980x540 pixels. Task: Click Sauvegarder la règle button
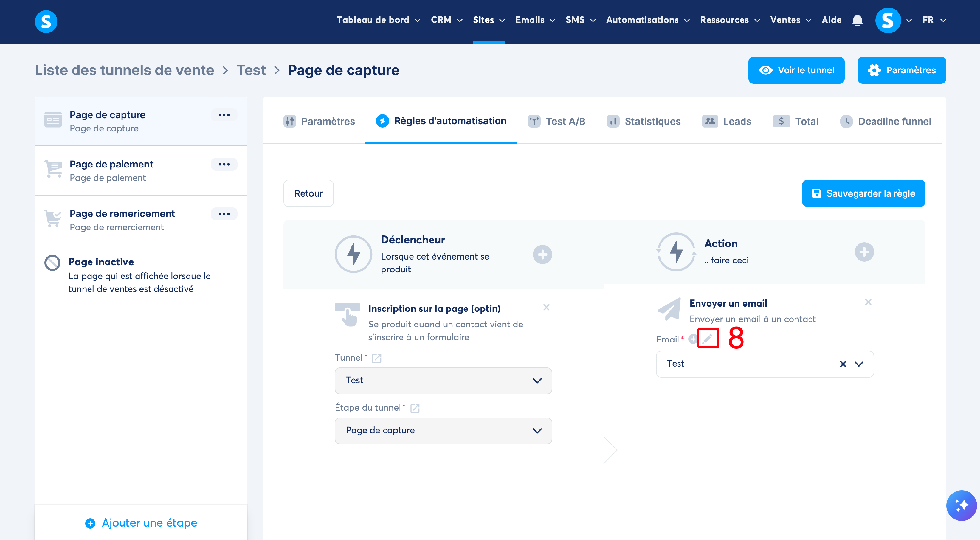[863, 193]
